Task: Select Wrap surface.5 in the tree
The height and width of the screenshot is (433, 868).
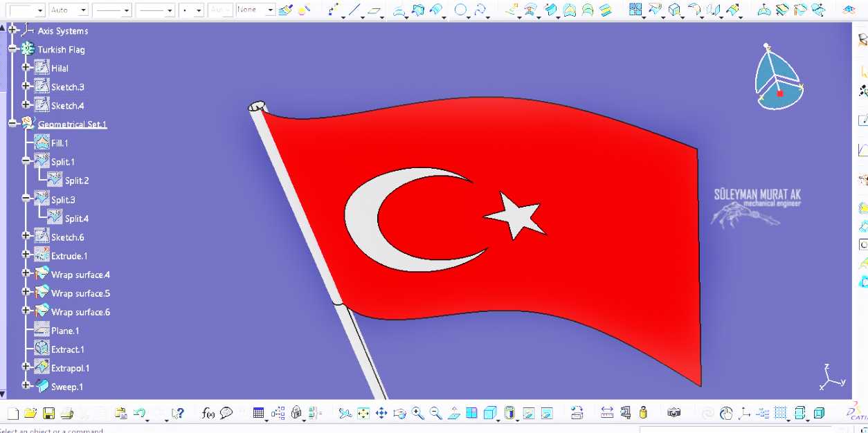Action: pos(80,293)
